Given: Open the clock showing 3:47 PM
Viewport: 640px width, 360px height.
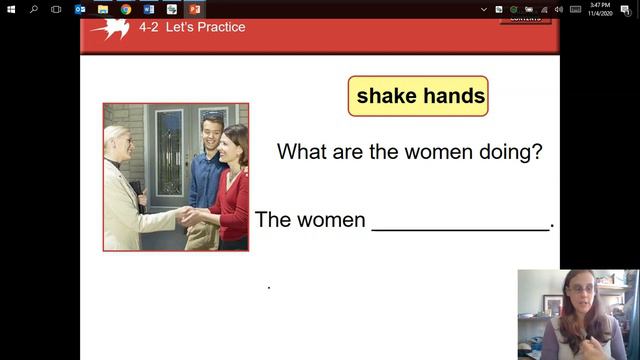Looking at the screenshot, I should pyautogui.click(x=600, y=9).
